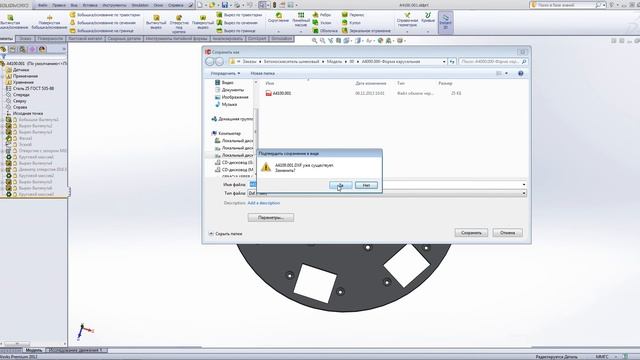Choose Бобышка/основание по сечениям
640x360 pixels.
[102, 23]
